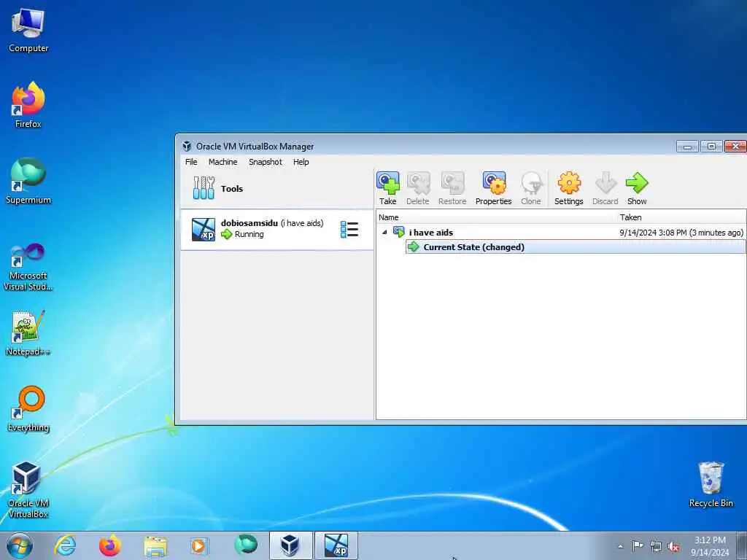Collapse the 'i have aids' snapshot tree
Screen dimensions: 747x560
(x=384, y=233)
